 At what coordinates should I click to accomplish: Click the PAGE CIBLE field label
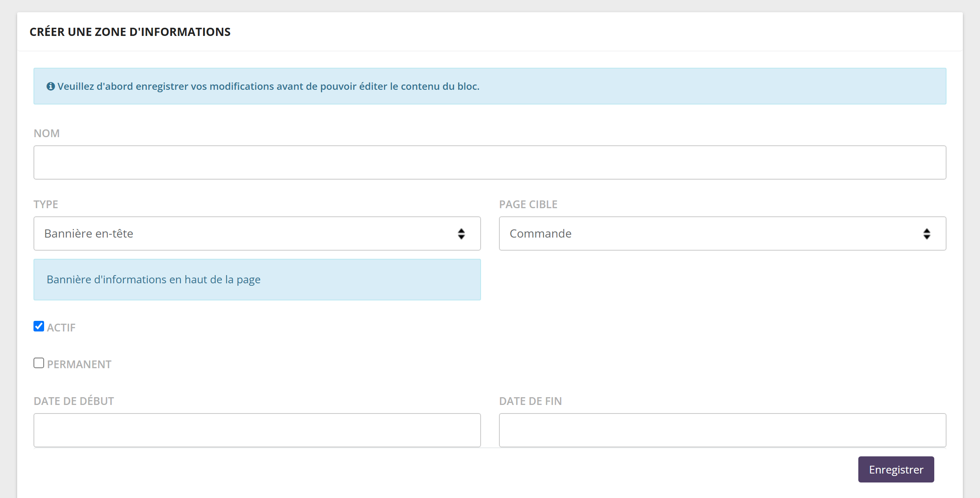[528, 205]
